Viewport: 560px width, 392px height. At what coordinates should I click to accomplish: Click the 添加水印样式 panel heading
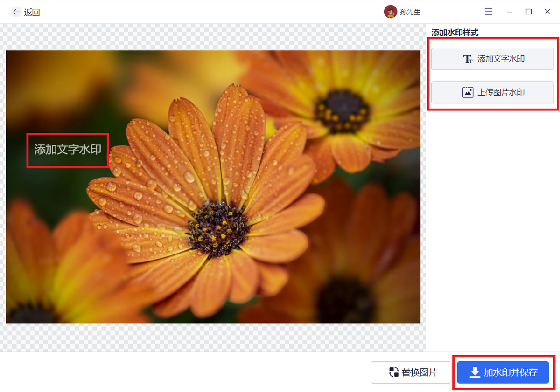click(455, 33)
